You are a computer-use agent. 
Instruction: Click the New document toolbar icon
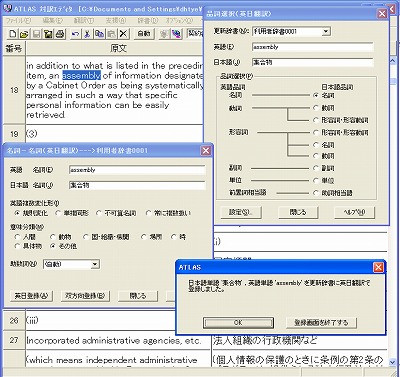12,34
